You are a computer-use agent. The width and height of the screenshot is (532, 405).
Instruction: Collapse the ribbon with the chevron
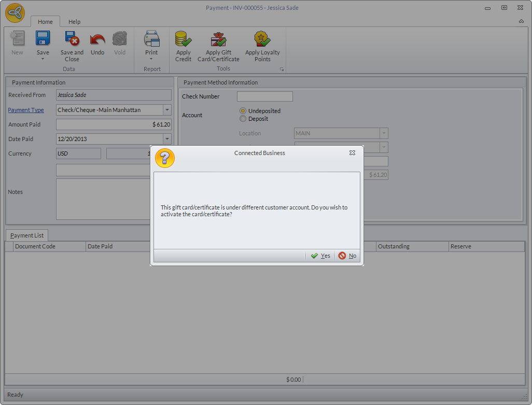(521, 22)
